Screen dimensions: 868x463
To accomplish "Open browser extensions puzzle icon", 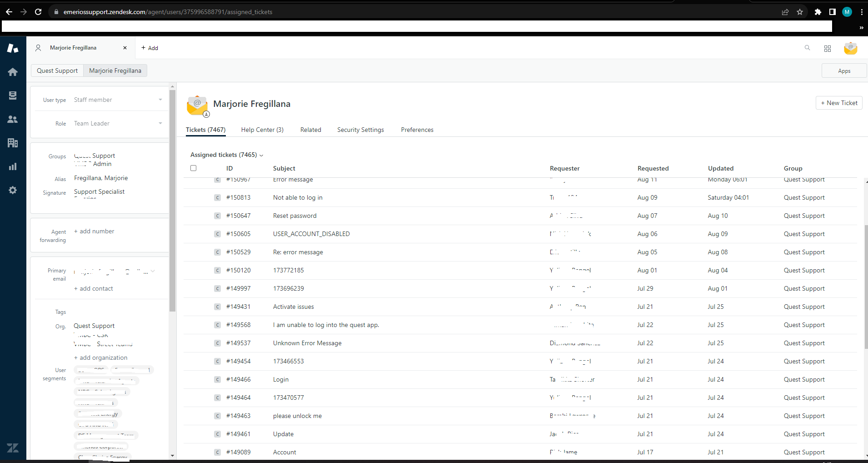I will point(818,12).
